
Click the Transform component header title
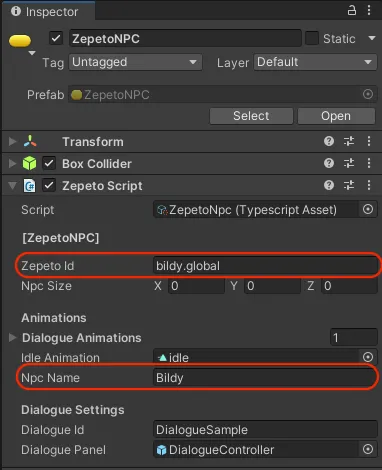(93, 142)
